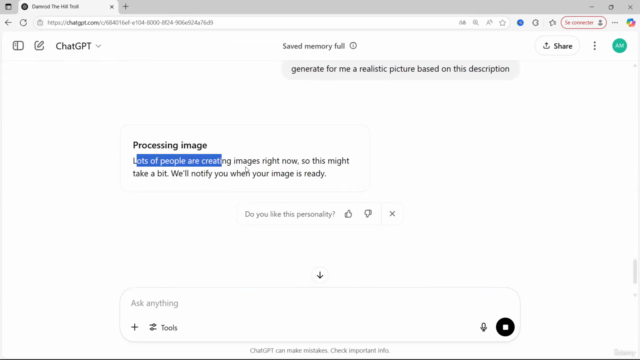Click the Se connecter sign-in button
640x360 pixels.
click(584, 22)
